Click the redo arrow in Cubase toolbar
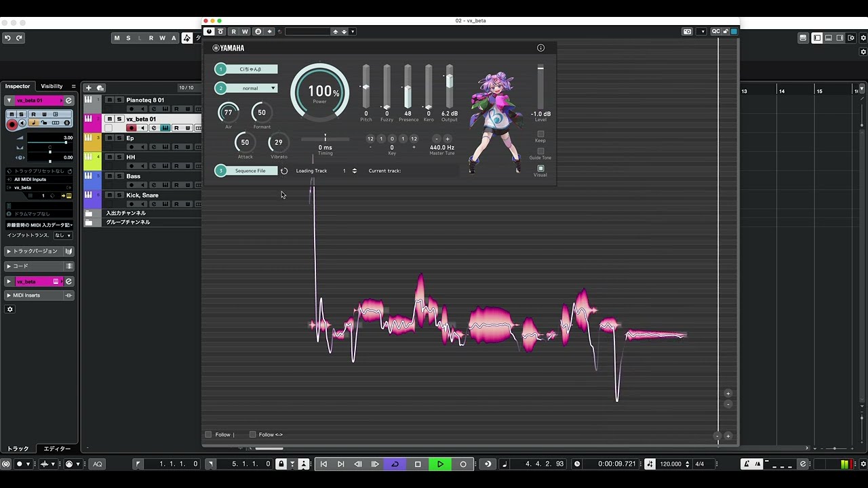Screen dimensions: 868x488 [19, 38]
